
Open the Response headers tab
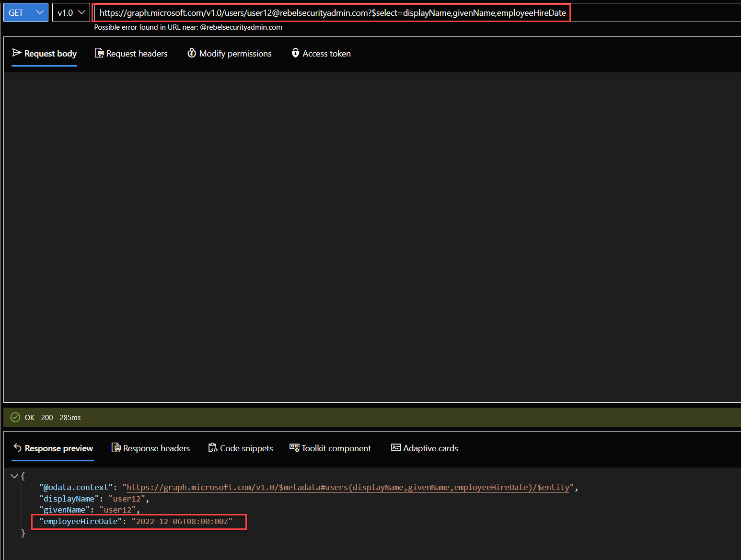pyautogui.click(x=151, y=448)
